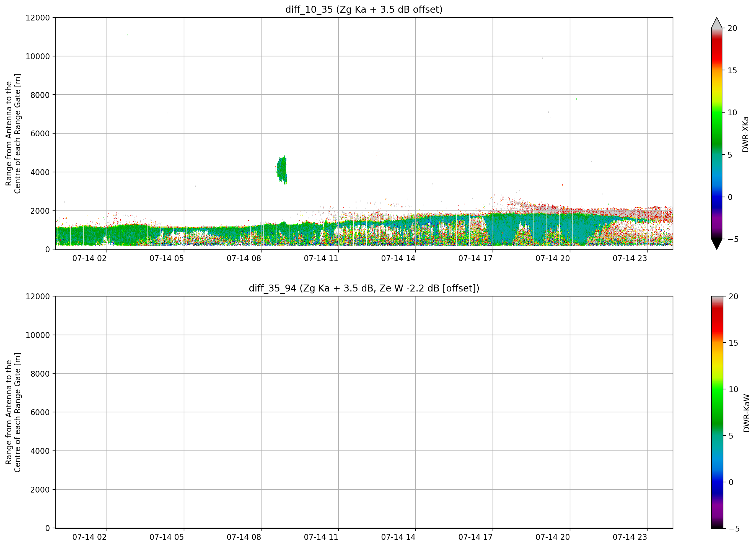Click the DWR-KaW colorbar gradient strip
This screenshot has width=756, height=547.
coord(717,412)
